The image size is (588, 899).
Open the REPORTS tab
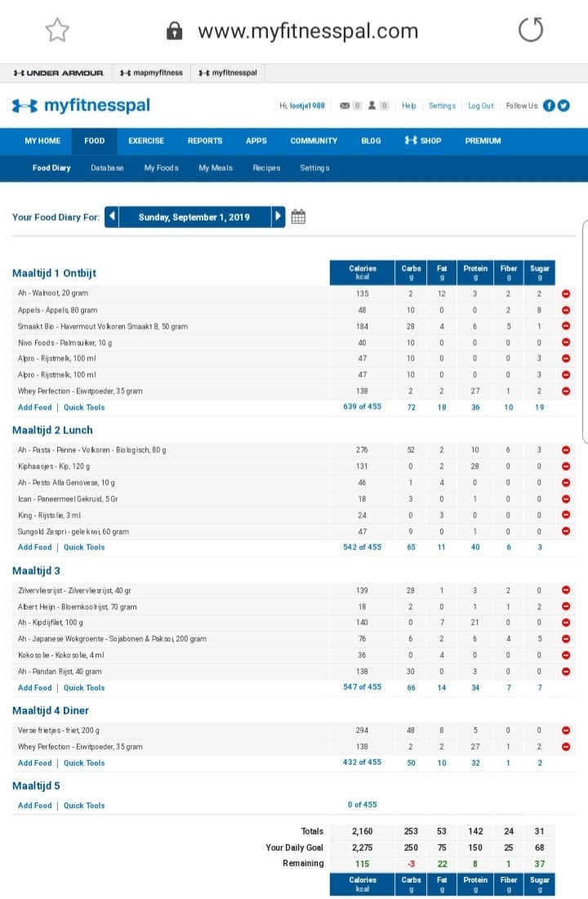[205, 141]
